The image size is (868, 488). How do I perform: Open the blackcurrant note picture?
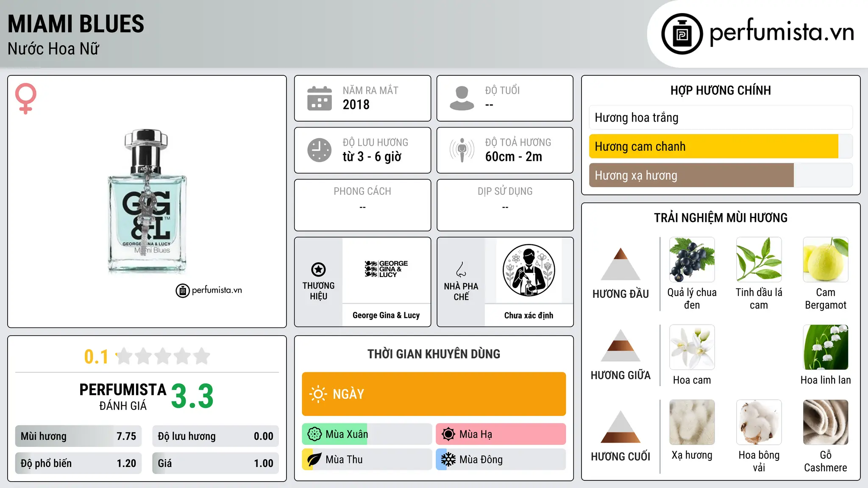(x=692, y=260)
